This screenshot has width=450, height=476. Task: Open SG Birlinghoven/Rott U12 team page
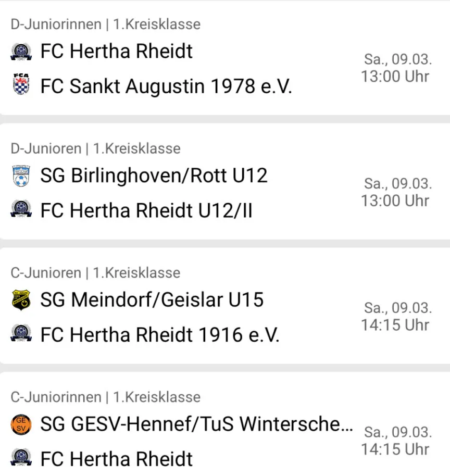coord(154,176)
